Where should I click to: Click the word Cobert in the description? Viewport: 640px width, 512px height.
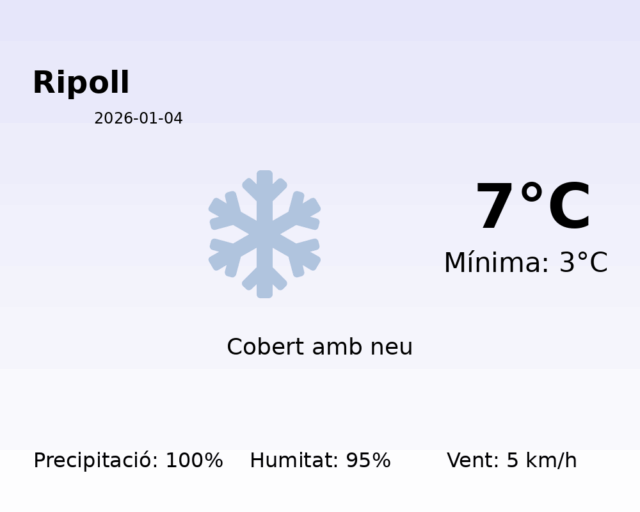[x=266, y=347]
